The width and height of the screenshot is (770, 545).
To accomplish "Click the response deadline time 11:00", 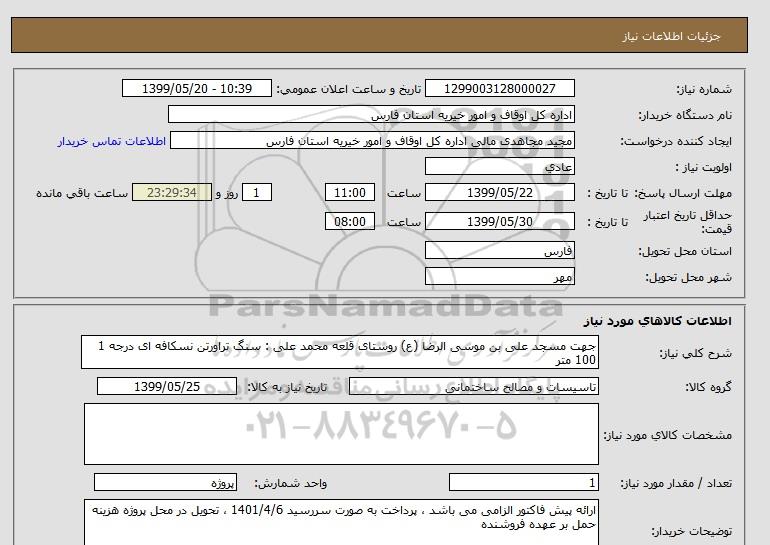I will (350, 192).
